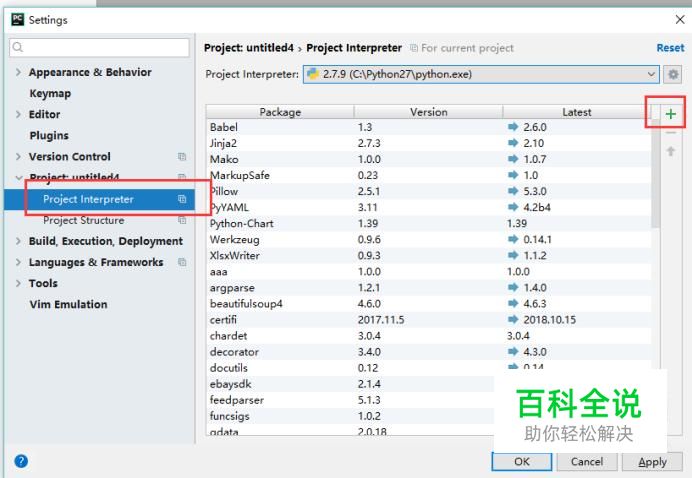Select the feedparser package row
This screenshot has width=692, height=478.
tap(350, 400)
